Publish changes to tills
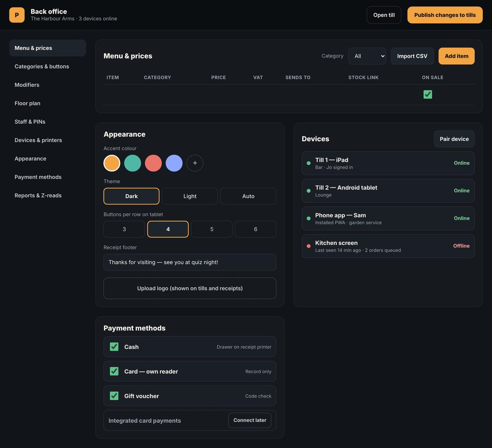Viewport: 492px width, 448px height. [445, 15]
